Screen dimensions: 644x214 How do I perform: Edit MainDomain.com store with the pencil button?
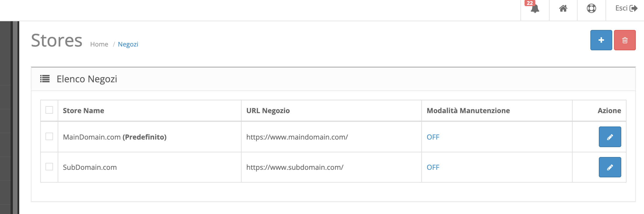[x=610, y=137]
